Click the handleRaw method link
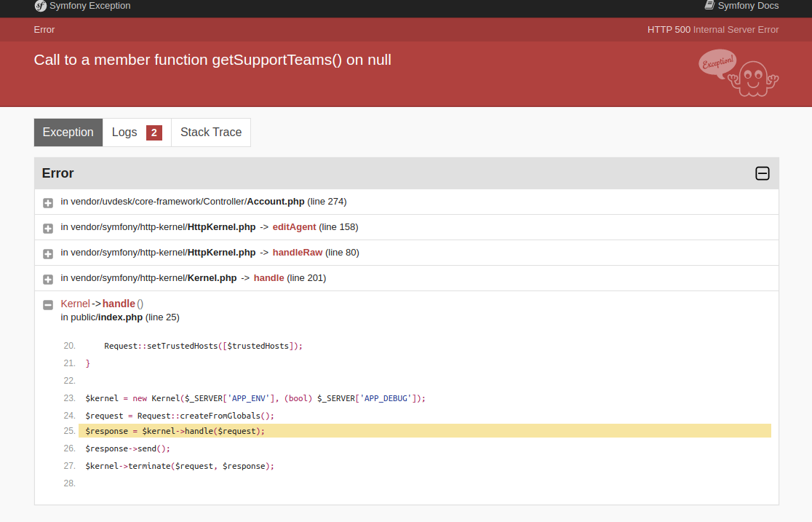 point(297,252)
